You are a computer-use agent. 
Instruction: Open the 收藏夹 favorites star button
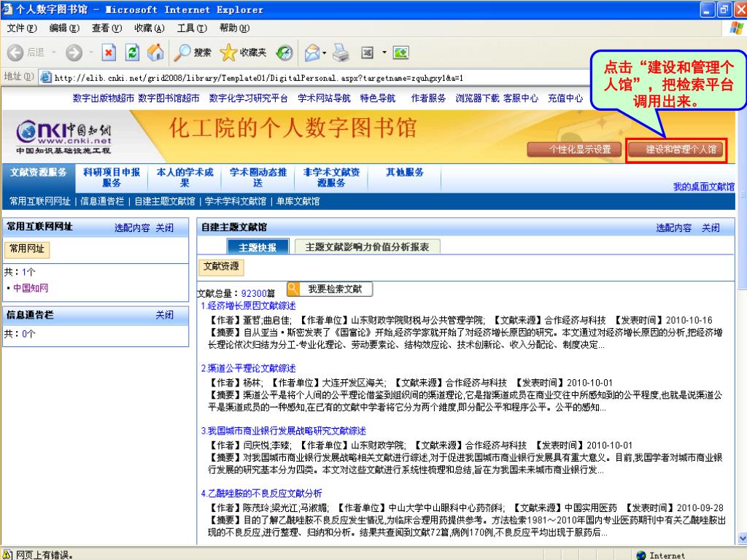coord(243,52)
